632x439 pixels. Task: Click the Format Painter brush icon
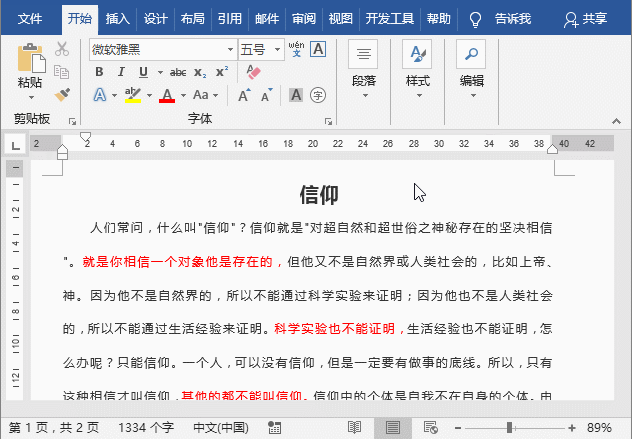[62, 94]
